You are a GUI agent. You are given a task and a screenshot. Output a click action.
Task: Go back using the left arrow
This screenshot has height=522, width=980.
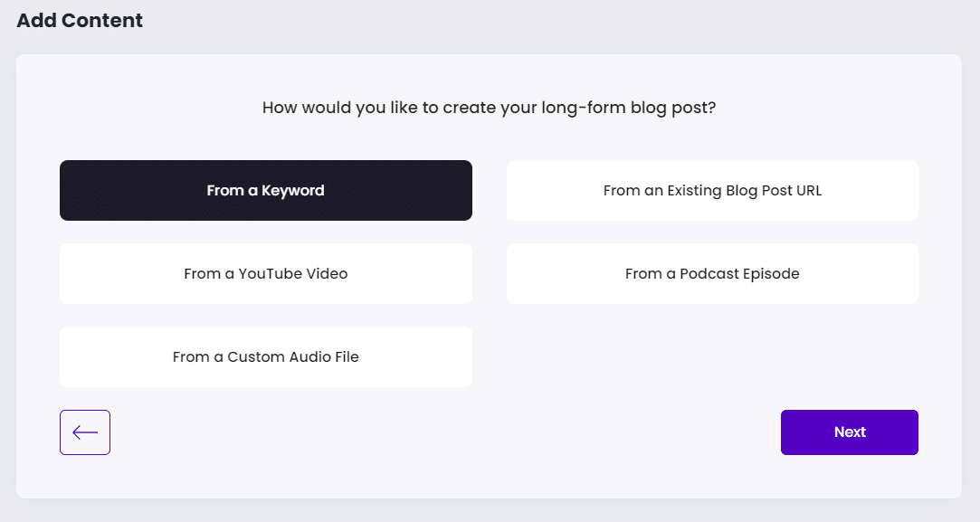(x=85, y=432)
